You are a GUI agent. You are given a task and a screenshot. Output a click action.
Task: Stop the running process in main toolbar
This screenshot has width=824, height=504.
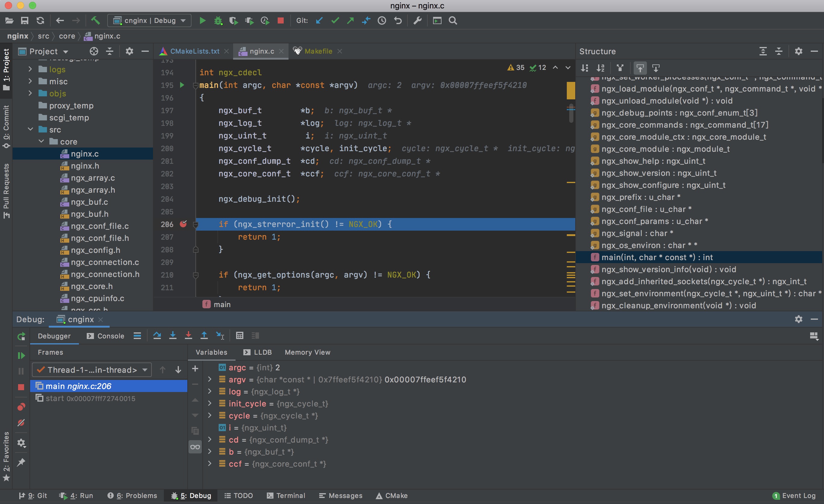(281, 21)
